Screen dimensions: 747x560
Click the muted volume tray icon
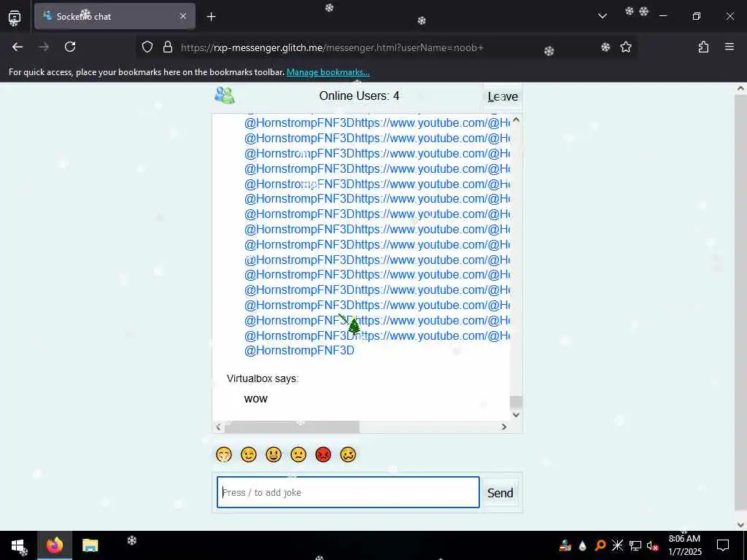652,545
